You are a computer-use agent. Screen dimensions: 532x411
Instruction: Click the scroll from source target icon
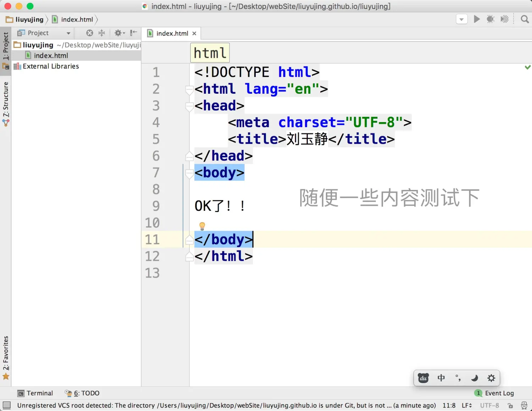tap(90, 33)
